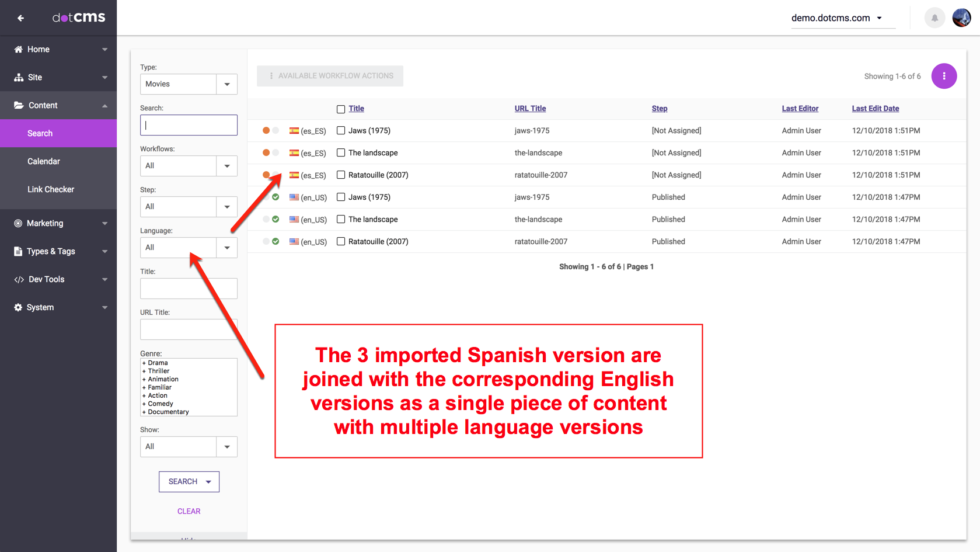Viewport: 980px width, 552px height.
Task: Open the Calendar menu item
Action: tap(58, 161)
